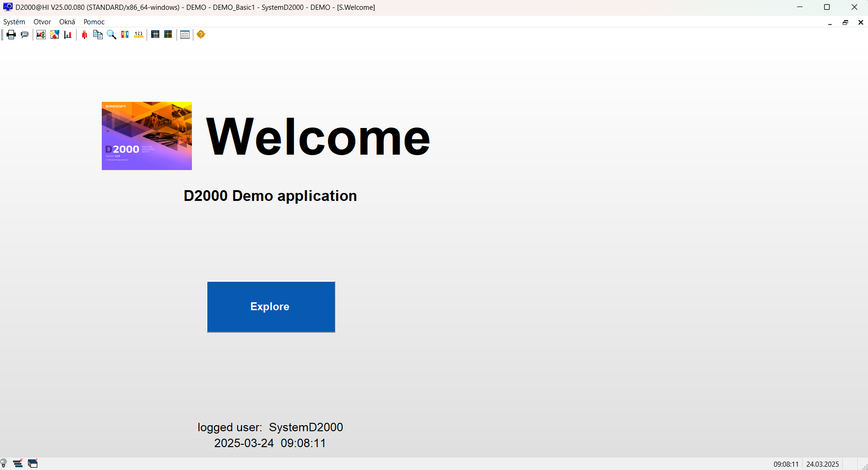Open the Pomoc menu
The width and height of the screenshot is (868, 470).
[94, 22]
